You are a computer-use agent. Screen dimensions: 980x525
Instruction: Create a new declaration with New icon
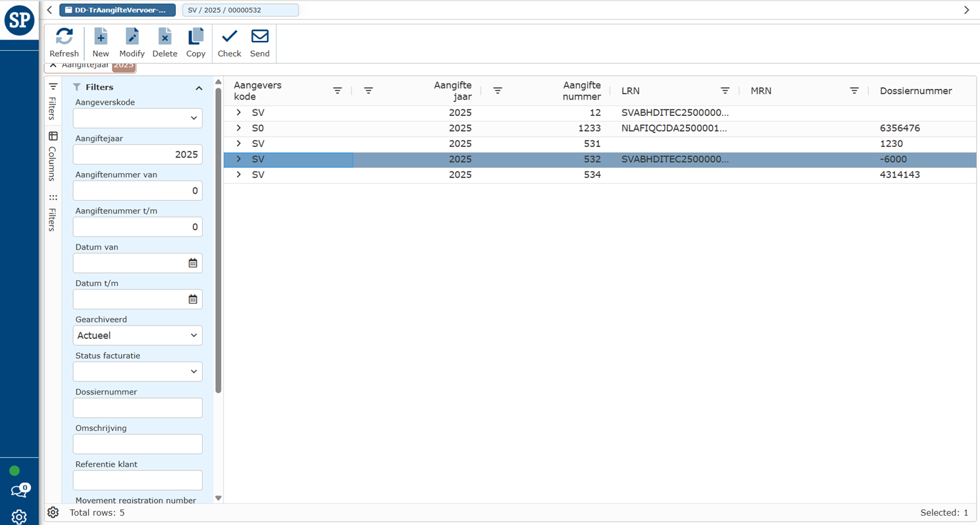[101, 37]
